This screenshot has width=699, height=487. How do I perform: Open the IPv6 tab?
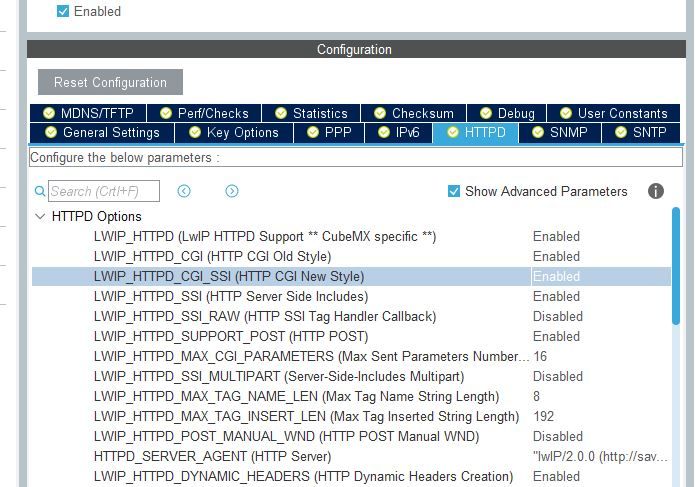pyautogui.click(x=399, y=133)
